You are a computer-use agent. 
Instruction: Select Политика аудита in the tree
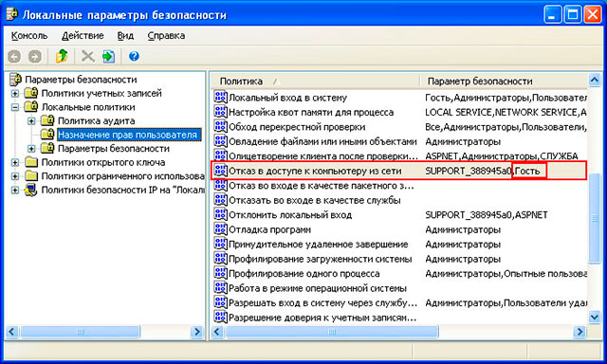(96, 120)
